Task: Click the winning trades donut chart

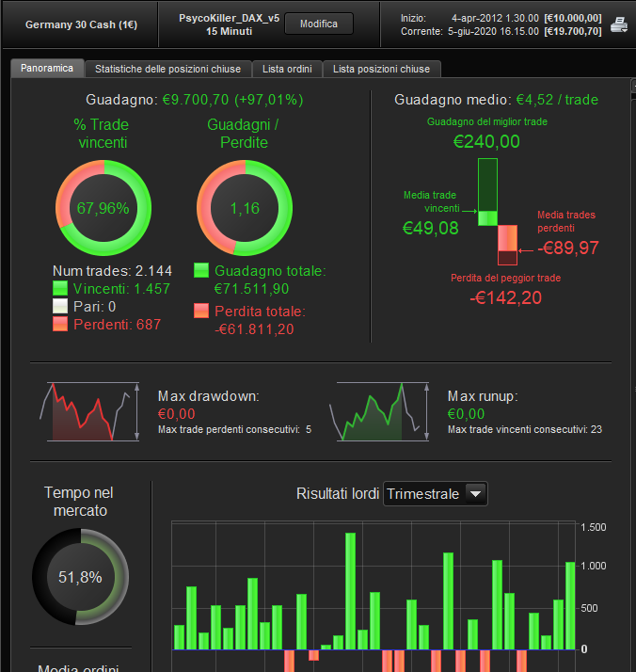Action: click(103, 208)
